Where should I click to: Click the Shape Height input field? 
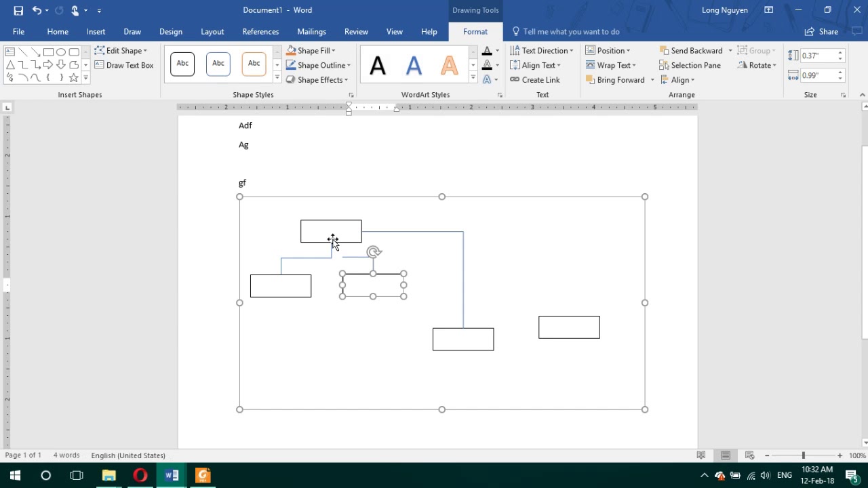[818, 56]
